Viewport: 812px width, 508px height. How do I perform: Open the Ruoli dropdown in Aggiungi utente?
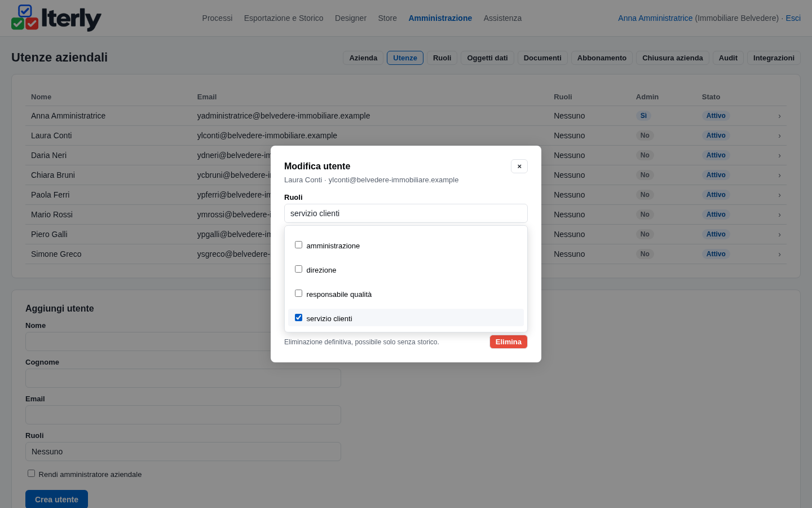pyautogui.click(x=183, y=452)
